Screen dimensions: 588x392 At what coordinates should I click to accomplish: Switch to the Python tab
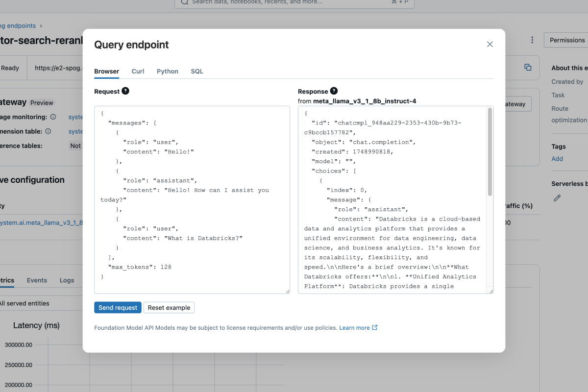coord(167,71)
